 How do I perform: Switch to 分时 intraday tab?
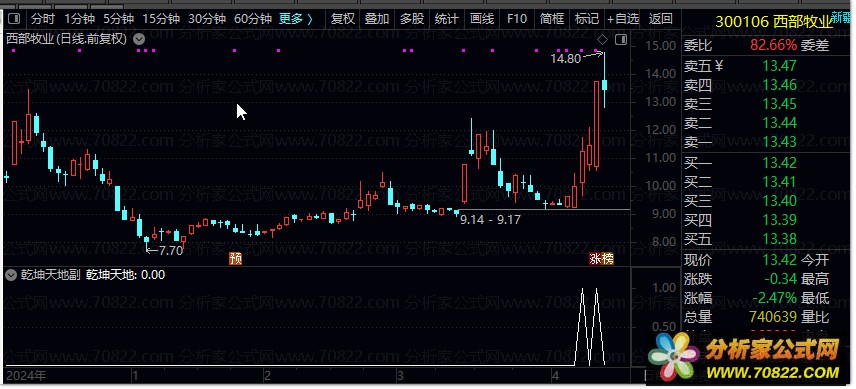pyautogui.click(x=43, y=19)
